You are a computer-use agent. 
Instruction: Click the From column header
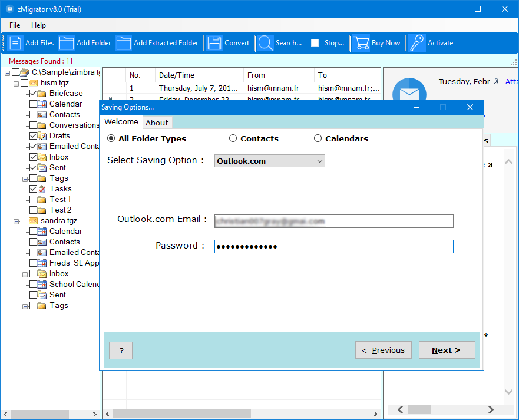[279, 75]
